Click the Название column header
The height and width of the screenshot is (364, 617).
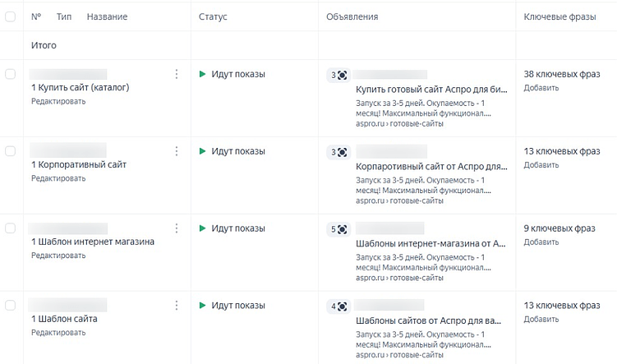tap(107, 16)
